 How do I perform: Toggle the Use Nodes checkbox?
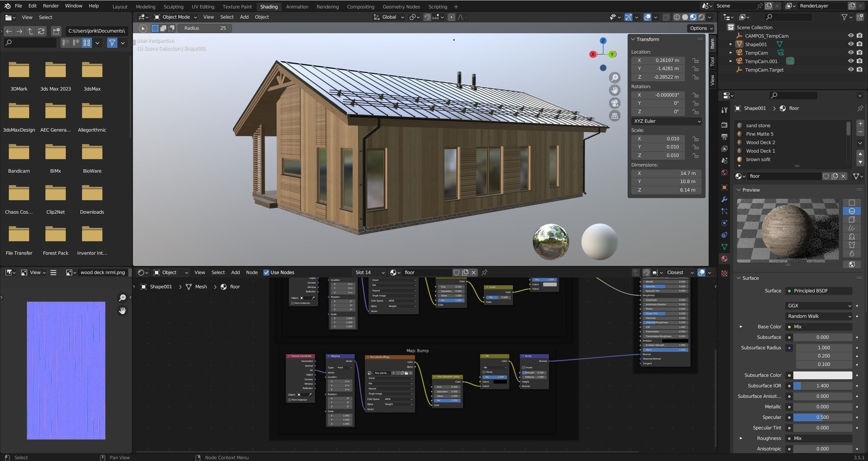pyautogui.click(x=266, y=272)
